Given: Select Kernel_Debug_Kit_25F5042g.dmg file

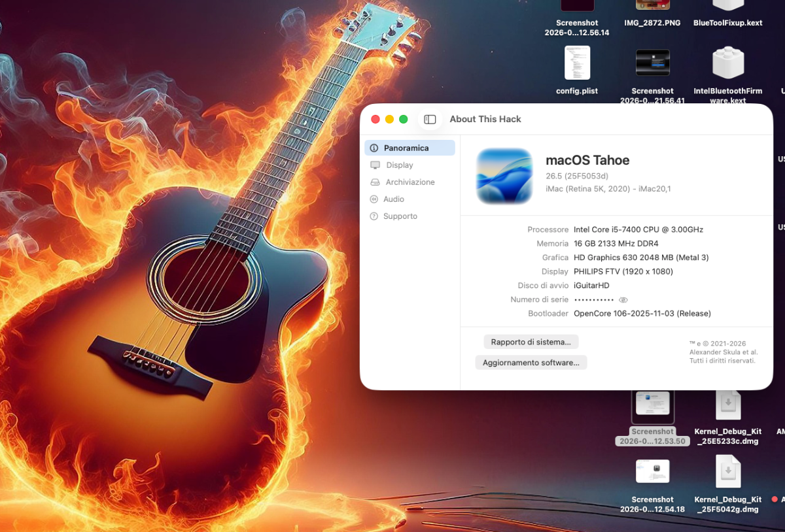Looking at the screenshot, I should click(727, 484).
